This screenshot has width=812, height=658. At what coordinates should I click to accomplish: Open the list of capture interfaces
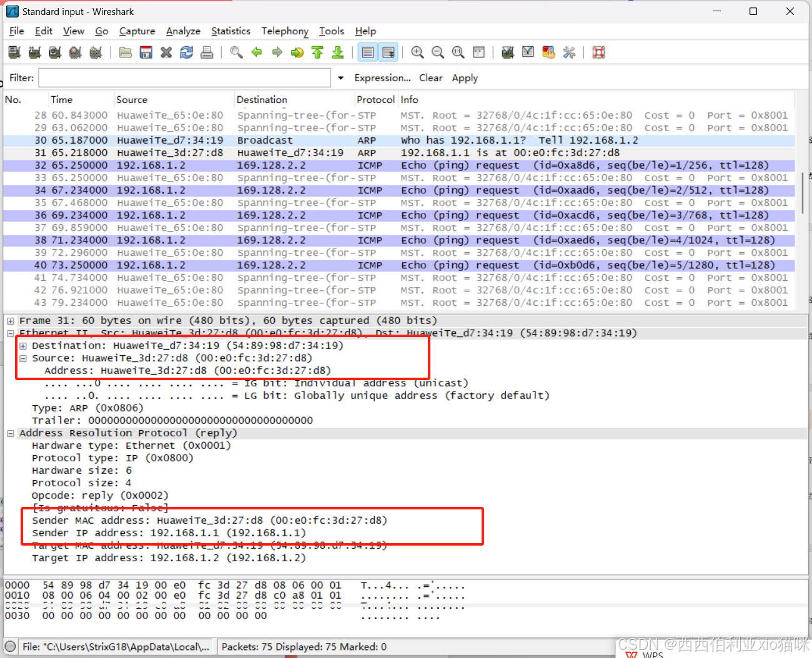coord(14,52)
